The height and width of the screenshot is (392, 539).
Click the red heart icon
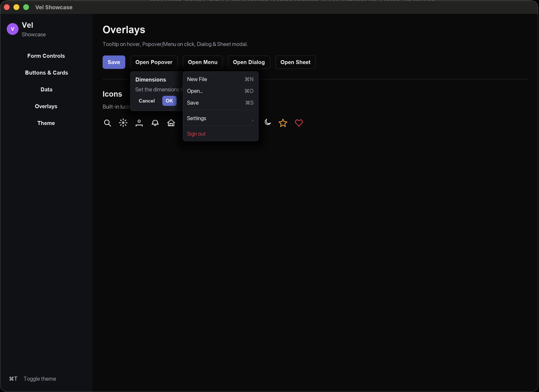(299, 123)
